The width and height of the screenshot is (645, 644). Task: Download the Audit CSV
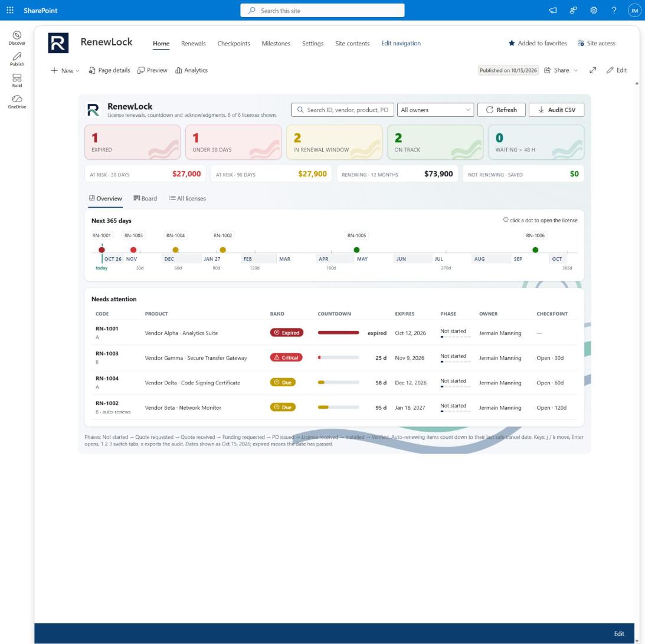point(556,110)
